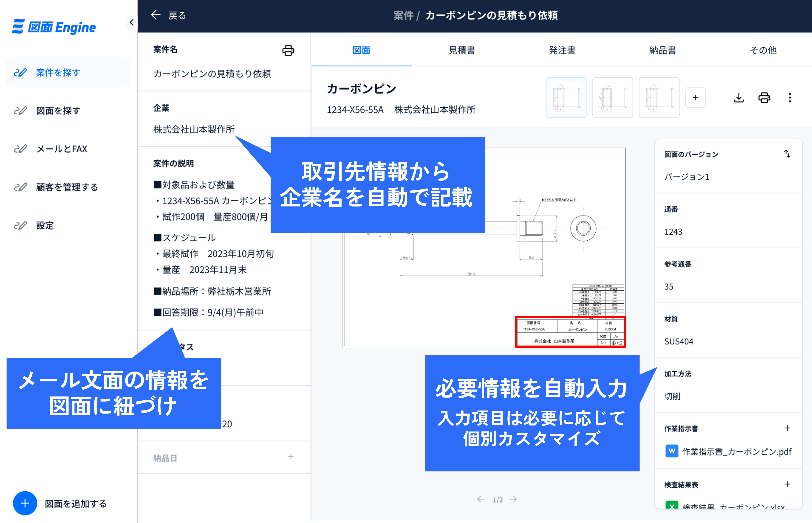
Task: Click the print icon next to 案件名
Action: point(288,50)
